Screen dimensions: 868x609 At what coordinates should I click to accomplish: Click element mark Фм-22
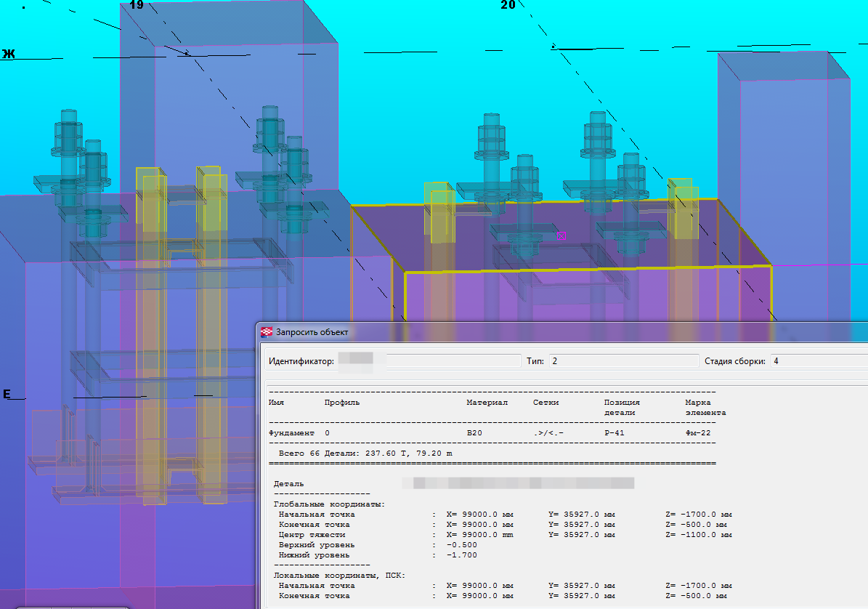click(x=698, y=432)
